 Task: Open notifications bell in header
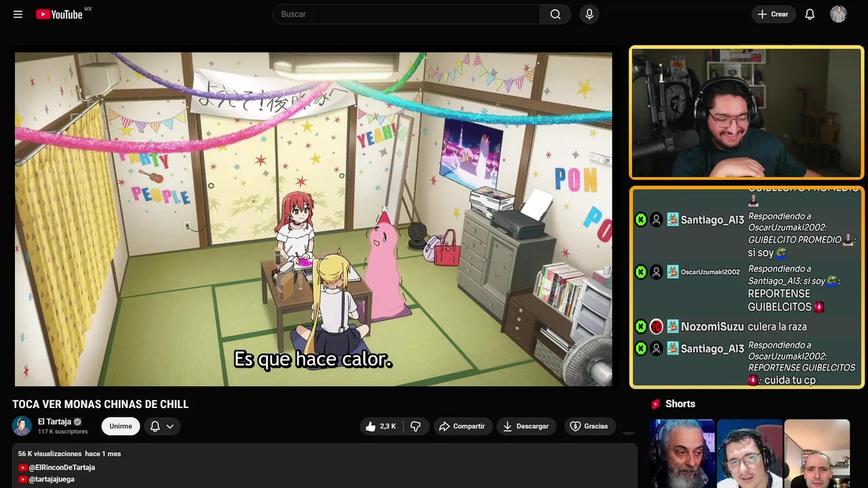click(810, 14)
